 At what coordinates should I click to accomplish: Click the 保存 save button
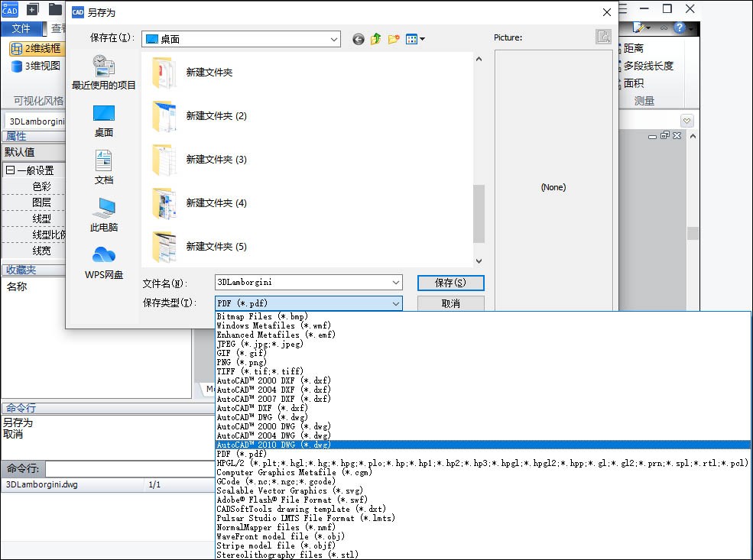[450, 283]
